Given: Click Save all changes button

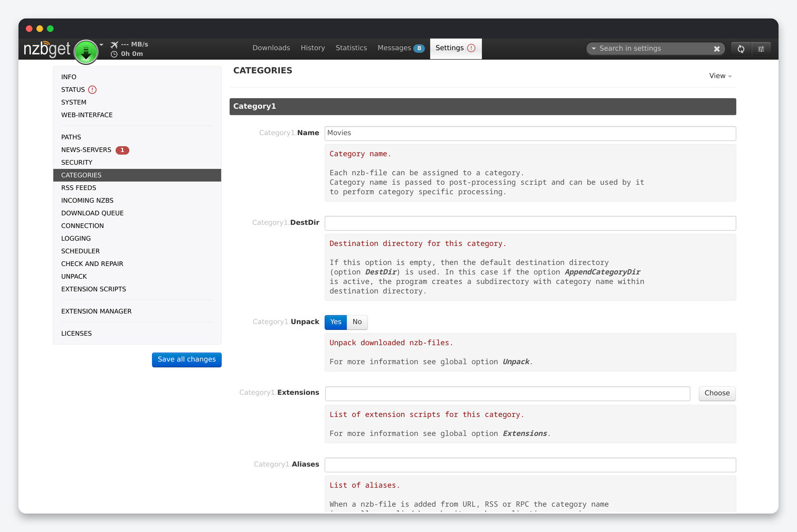Looking at the screenshot, I should (x=187, y=359).
